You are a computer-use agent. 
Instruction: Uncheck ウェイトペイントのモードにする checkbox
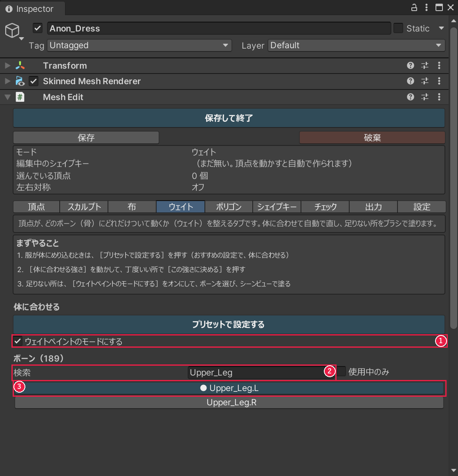pos(18,341)
